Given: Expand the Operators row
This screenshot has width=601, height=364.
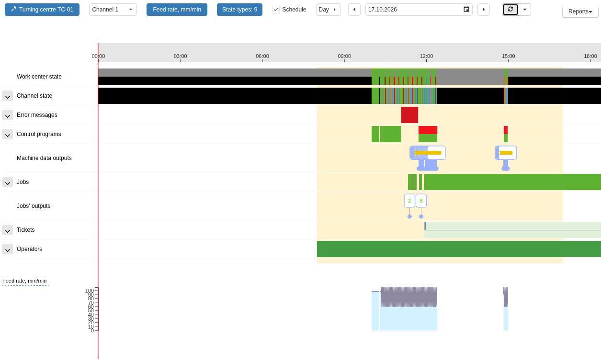Looking at the screenshot, I should click(x=8, y=249).
